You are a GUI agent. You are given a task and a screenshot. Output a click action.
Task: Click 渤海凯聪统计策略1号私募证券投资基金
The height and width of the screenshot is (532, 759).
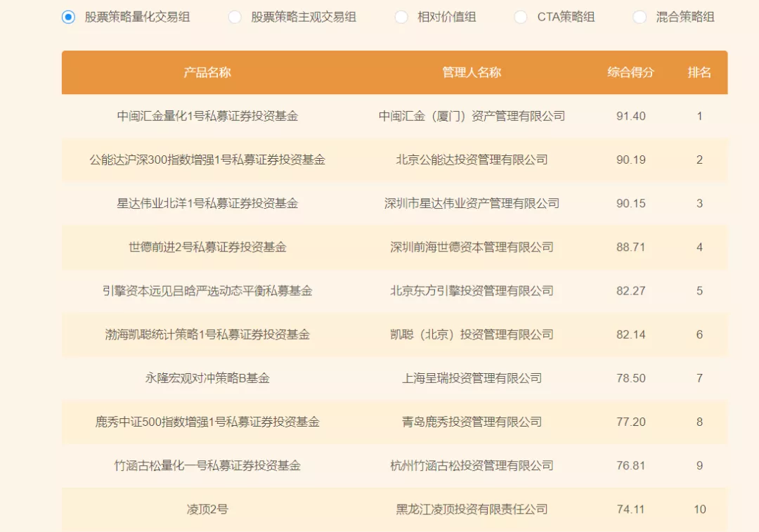click(x=207, y=335)
